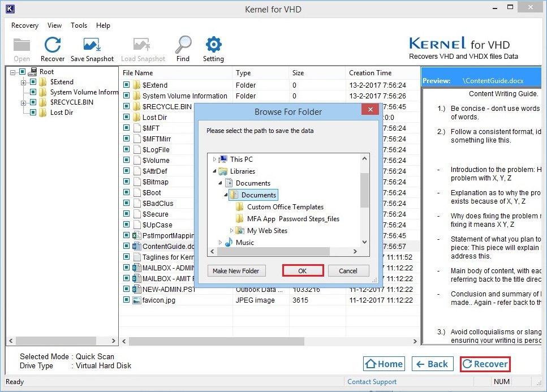Click the favicon.jpg image file icon
Viewport: 547px width, 392px height.
137,300
